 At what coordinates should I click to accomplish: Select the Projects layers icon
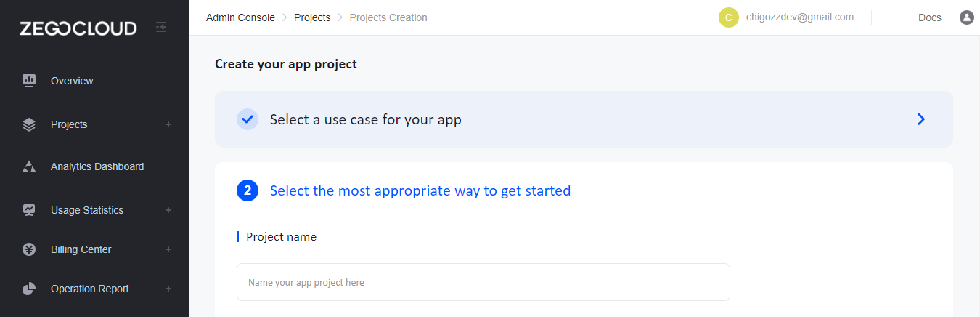pos(29,124)
